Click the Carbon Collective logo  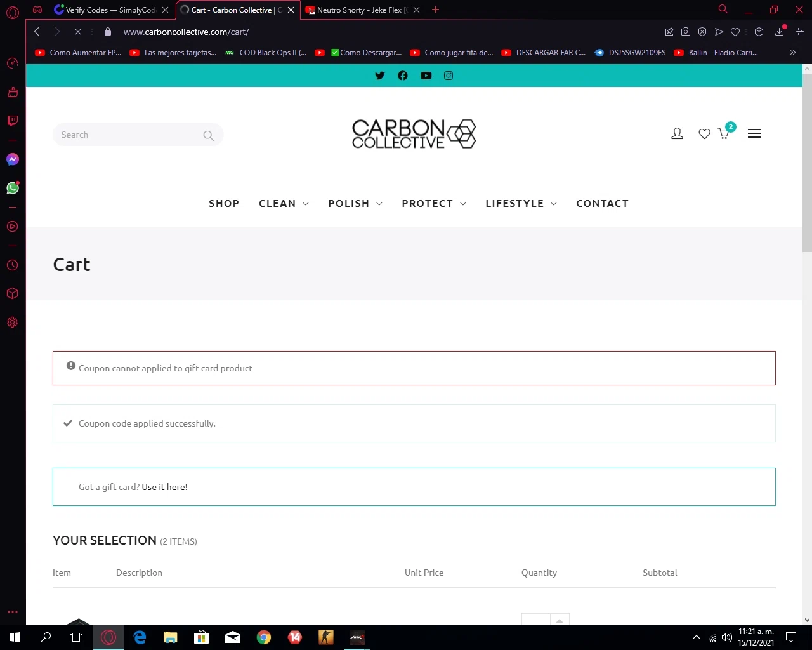pos(414,134)
